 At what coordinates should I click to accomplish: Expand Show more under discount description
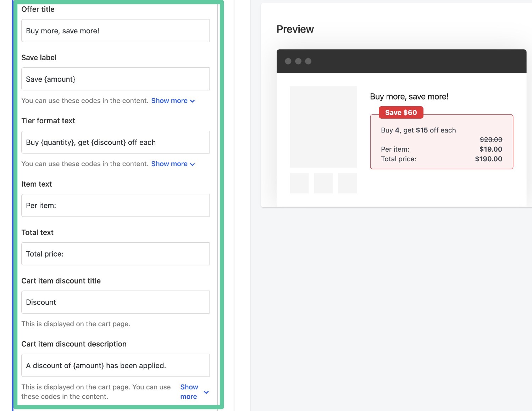coord(194,392)
